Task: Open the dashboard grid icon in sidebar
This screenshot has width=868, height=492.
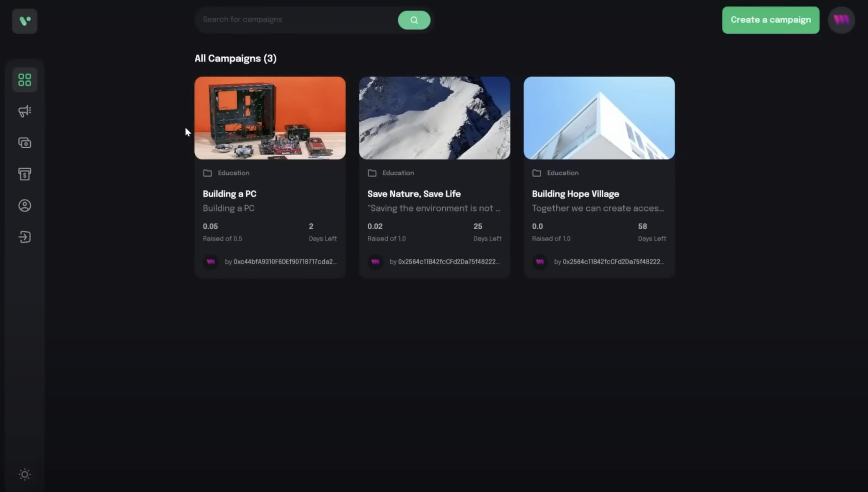Action: tap(24, 80)
